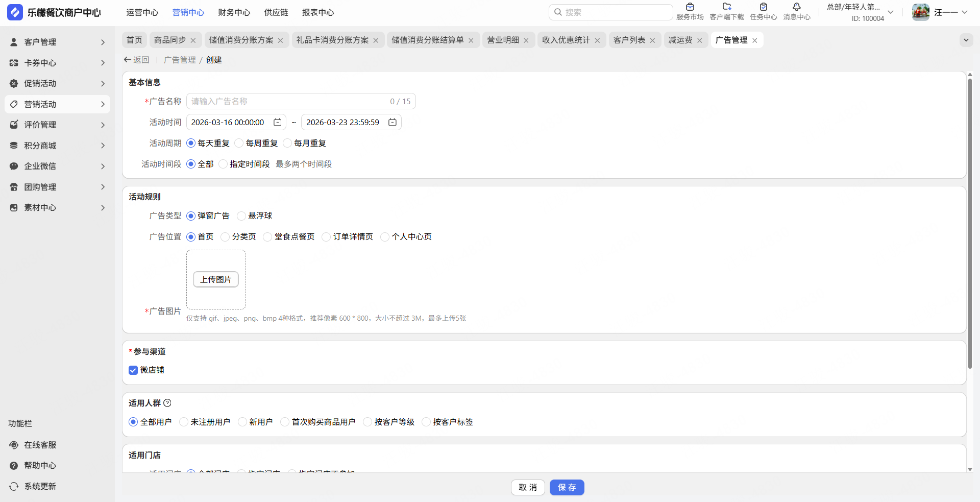Click the 团购管理 sidebar icon
This screenshot has height=502, width=980.
pos(14,187)
